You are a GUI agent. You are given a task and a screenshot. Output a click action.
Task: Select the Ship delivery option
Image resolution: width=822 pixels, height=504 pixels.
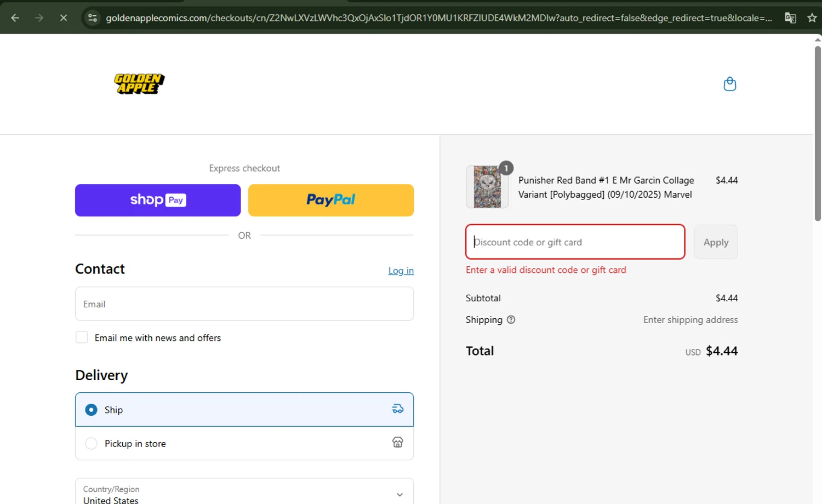244,409
